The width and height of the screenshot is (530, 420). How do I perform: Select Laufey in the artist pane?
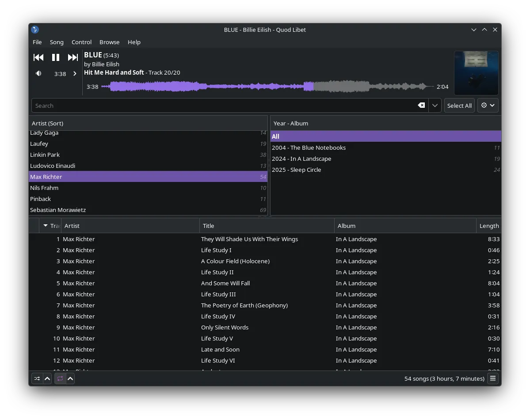point(148,144)
